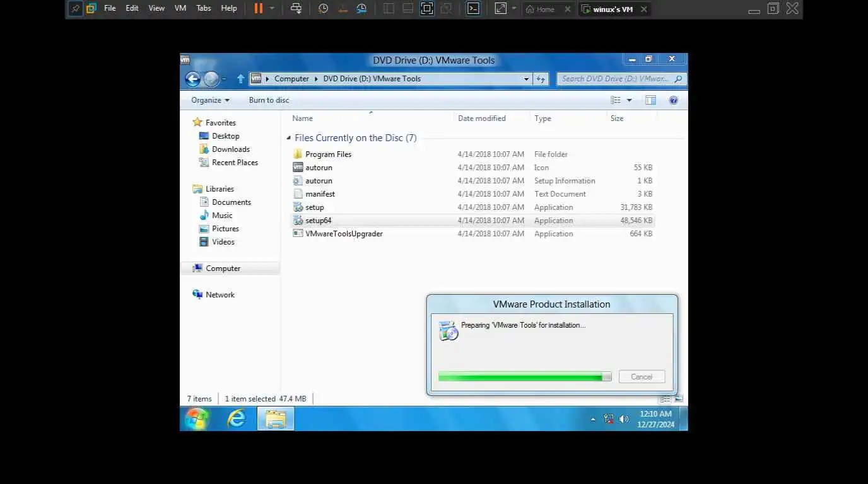The width and height of the screenshot is (868, 484).
Task: Open the VM menu
Action: [180, 9]
